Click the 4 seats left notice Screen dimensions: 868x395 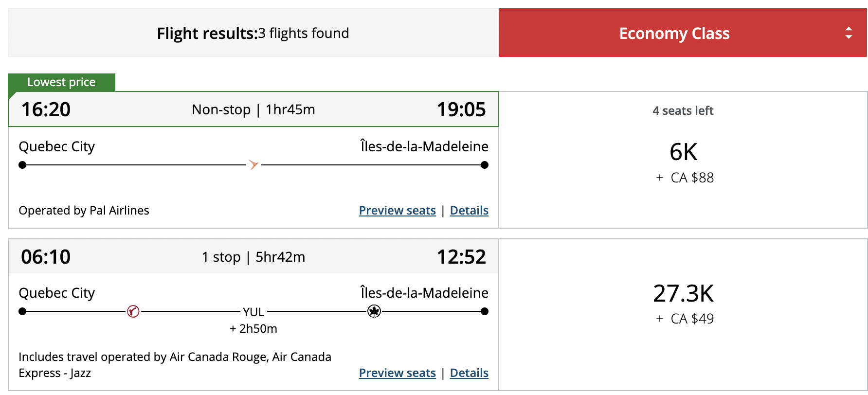coord(683,111)
